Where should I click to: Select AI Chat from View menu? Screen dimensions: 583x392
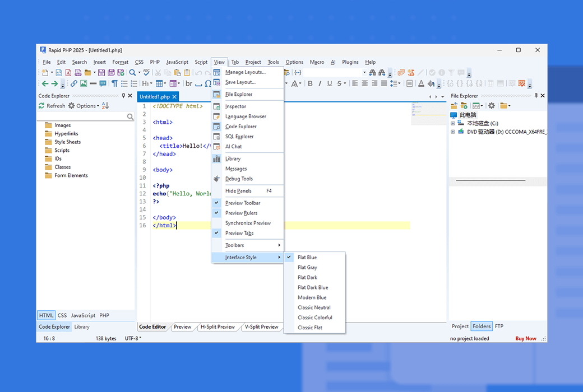tap(247, 146)
